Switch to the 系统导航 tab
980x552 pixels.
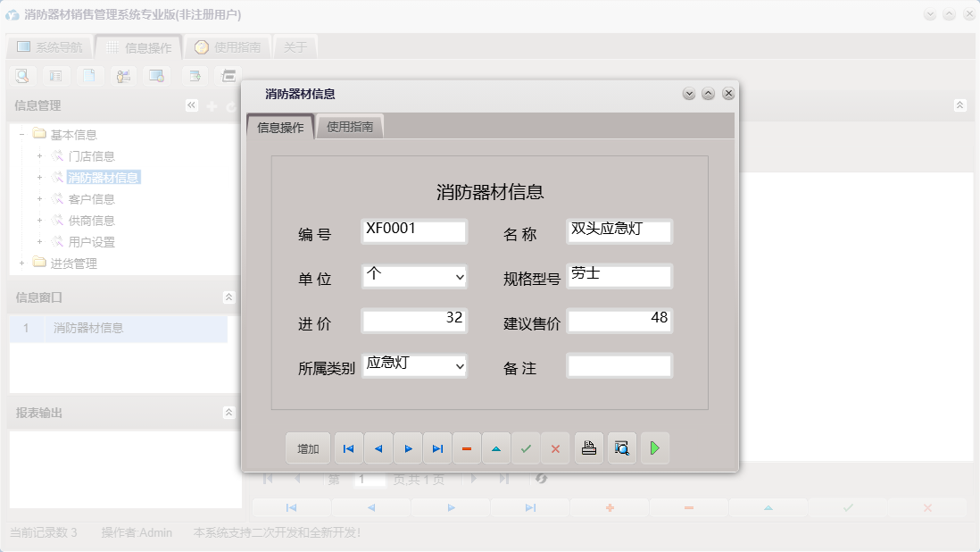point(54,46)
